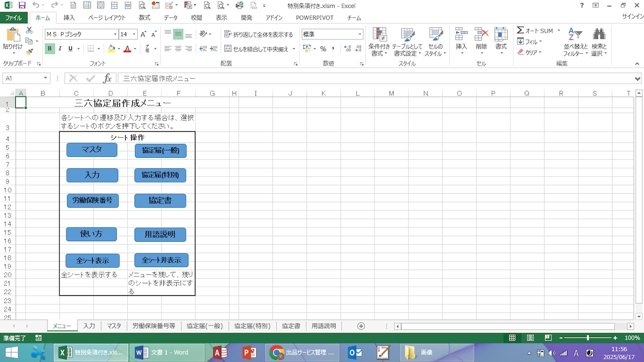Click the increase indent icon
This screenshot has width=644, height=362.
tap(213, 49)
